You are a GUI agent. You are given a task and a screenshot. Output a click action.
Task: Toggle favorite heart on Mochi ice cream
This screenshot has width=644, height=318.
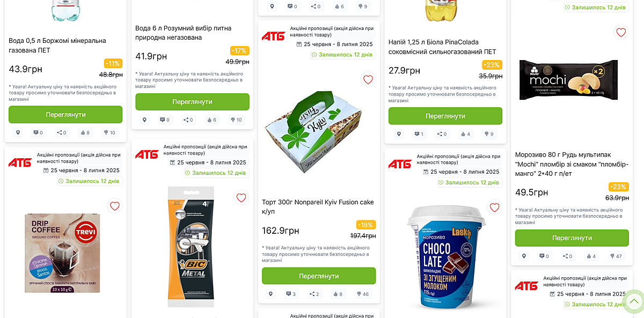tap(621, 33)
